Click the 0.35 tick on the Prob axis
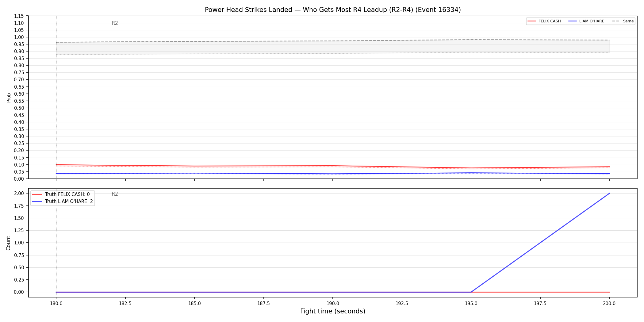This screenshot has height=322, width=644. 19,129
